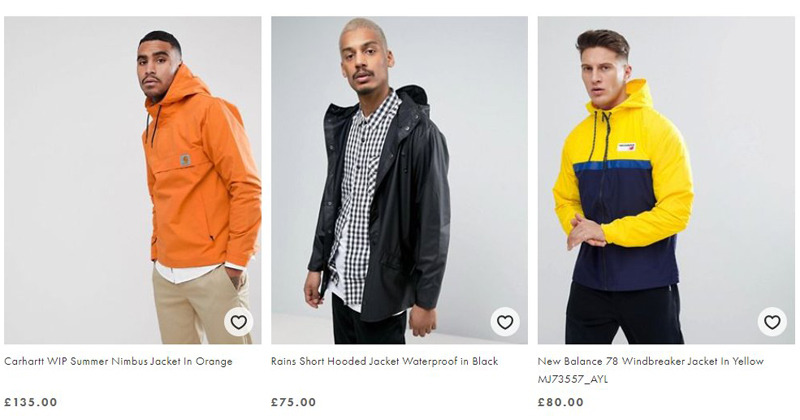This screenshot has height=420, width=800.
Task: Open the Carhartt WIP Summer Nimbus Jacket title
Action: click(x=118, y=361)
